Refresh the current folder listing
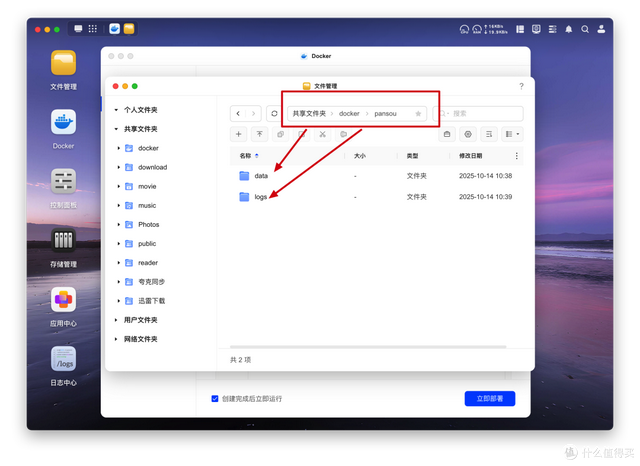This screenshot has width=640, height=466. (274, 113)
